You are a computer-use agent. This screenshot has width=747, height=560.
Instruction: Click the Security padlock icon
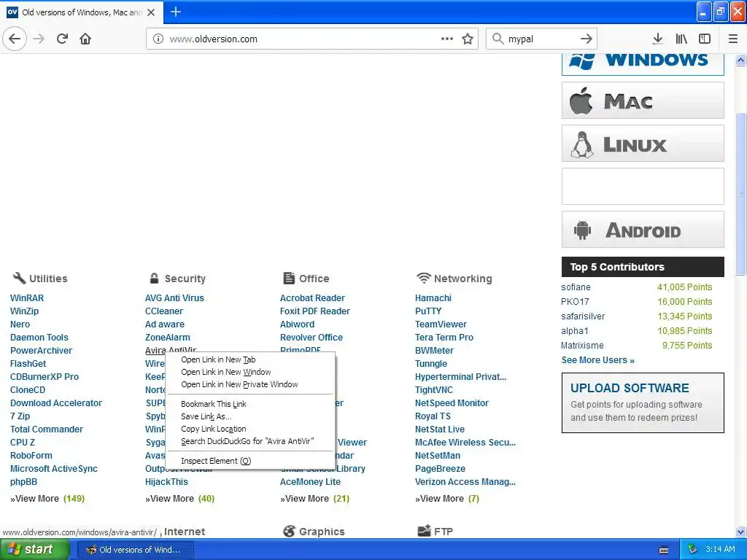(154, 278)
